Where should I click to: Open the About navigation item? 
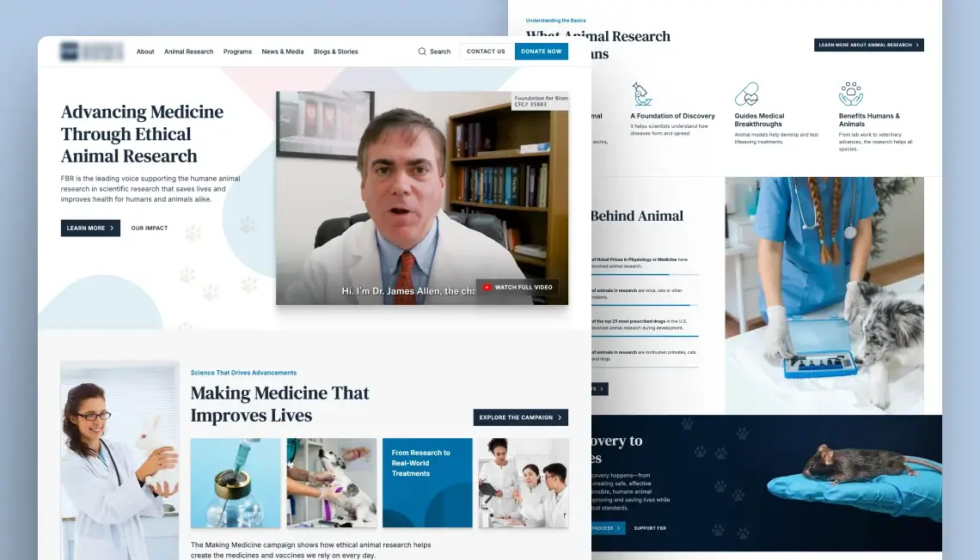pyautogui.click(x=145, y=52)
